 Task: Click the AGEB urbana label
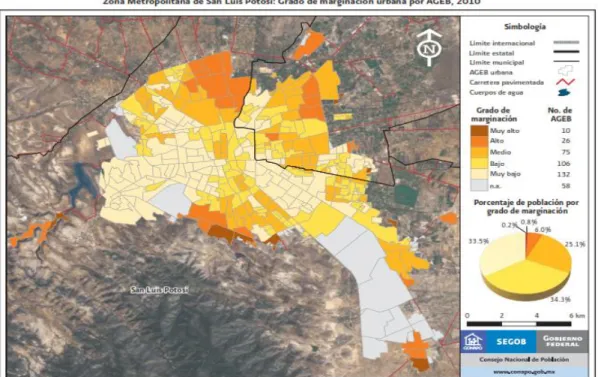490,72
